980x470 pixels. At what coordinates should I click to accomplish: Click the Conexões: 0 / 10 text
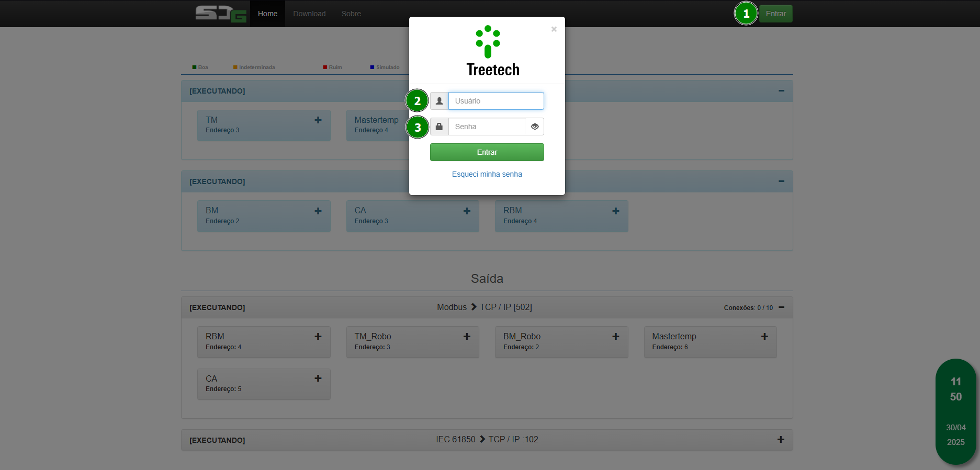(x=748, y=308)
